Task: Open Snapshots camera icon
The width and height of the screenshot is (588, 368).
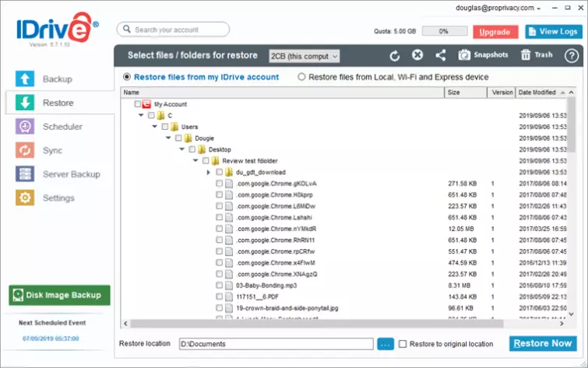Action: coord(464,55)
